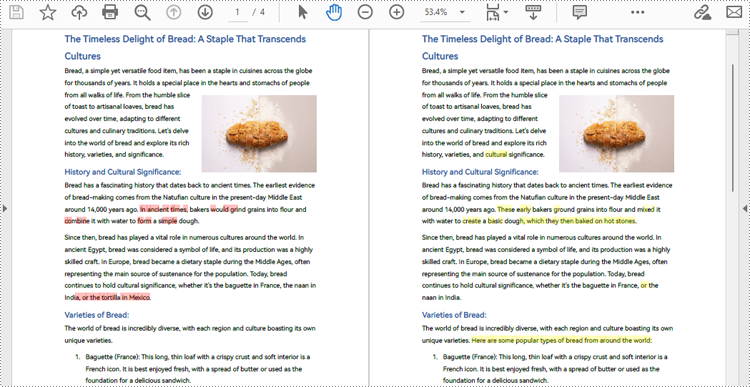Expand the left navigation pane arrow
The image size is (750, 387).
[4, 208]
